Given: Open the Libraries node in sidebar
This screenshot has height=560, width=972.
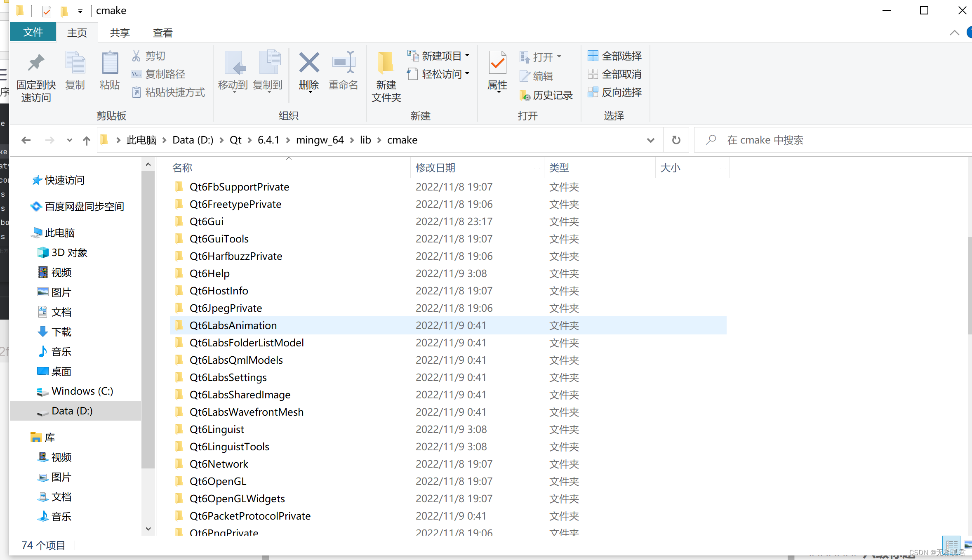Looking at the screenshot, I should 42,438.
